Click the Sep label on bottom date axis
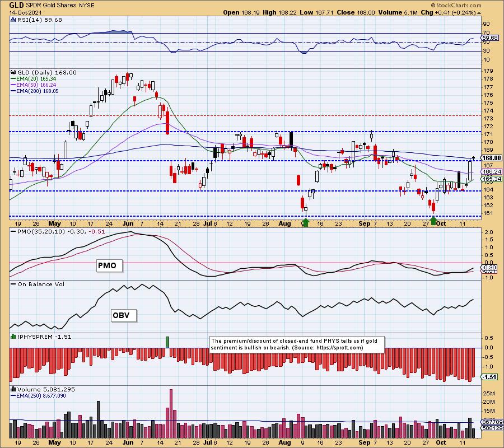 point(365,442)
